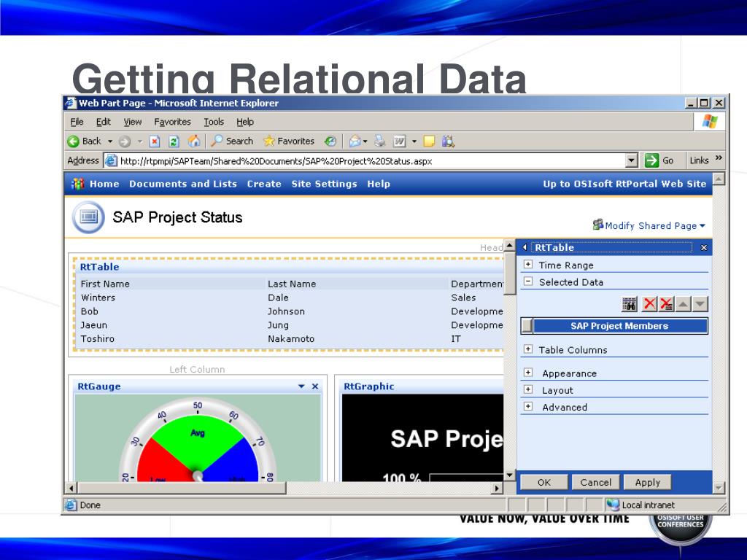
Task: Click the Local intranet zone icon
Action: [x=613, y=505]
